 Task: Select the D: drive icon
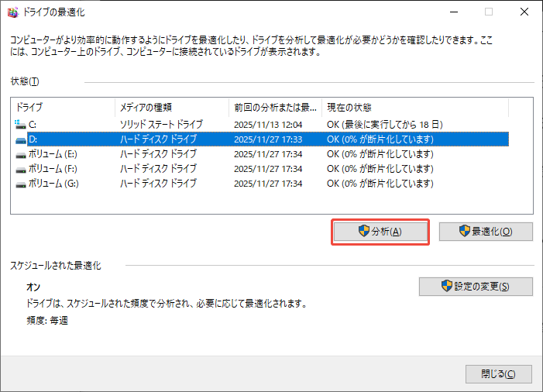(21, 139)
